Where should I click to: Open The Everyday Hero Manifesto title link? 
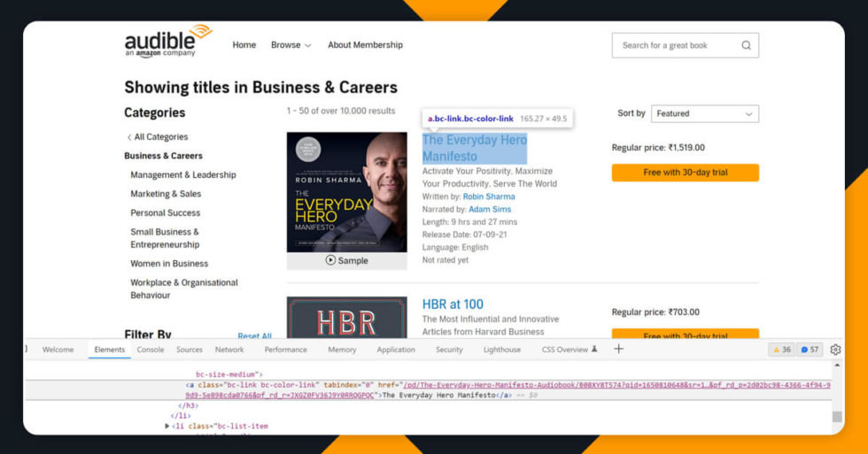click(x=475, y=148)
